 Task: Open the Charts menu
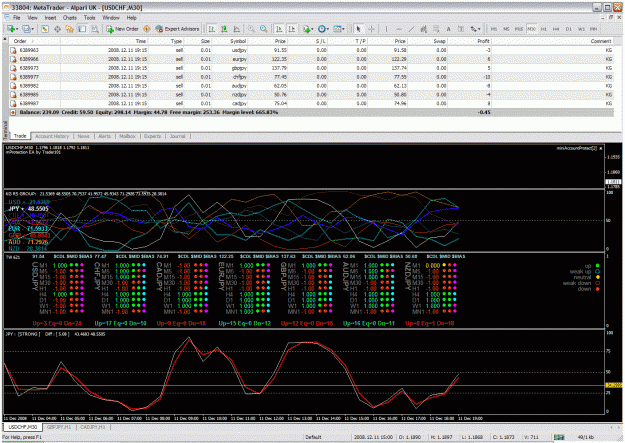click(70, 18)
